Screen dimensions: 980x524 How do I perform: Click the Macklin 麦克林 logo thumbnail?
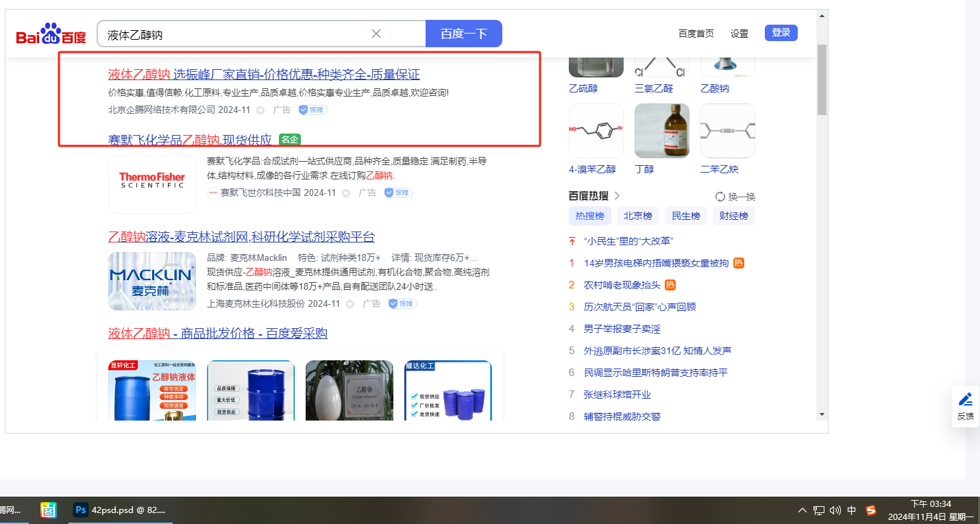152,281
